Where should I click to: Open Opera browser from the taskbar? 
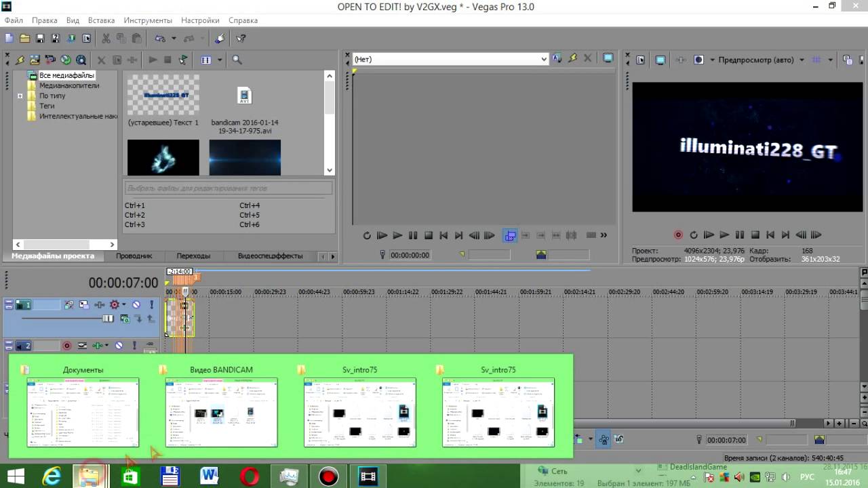click(250, 477)
